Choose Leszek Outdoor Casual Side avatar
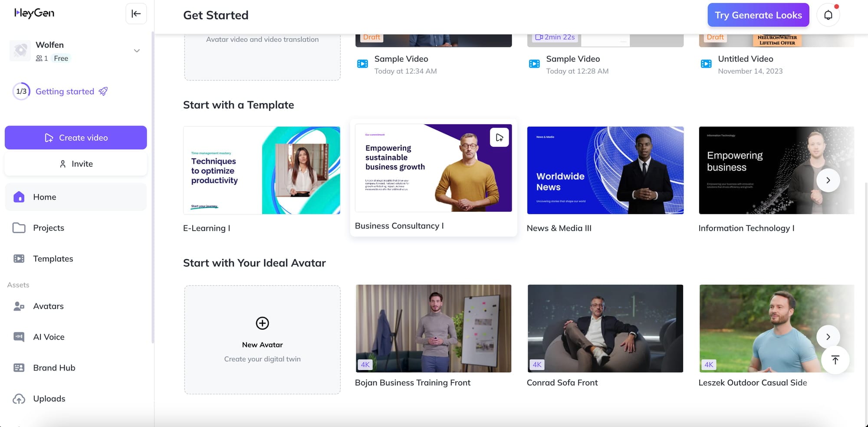Viewport: 868px width, 427px height. pyautogui.click(x=776, y=328)
